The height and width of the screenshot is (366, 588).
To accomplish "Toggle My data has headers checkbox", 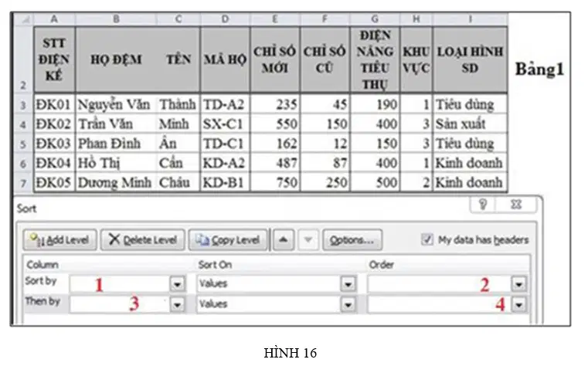I will (x=427, y=239).
